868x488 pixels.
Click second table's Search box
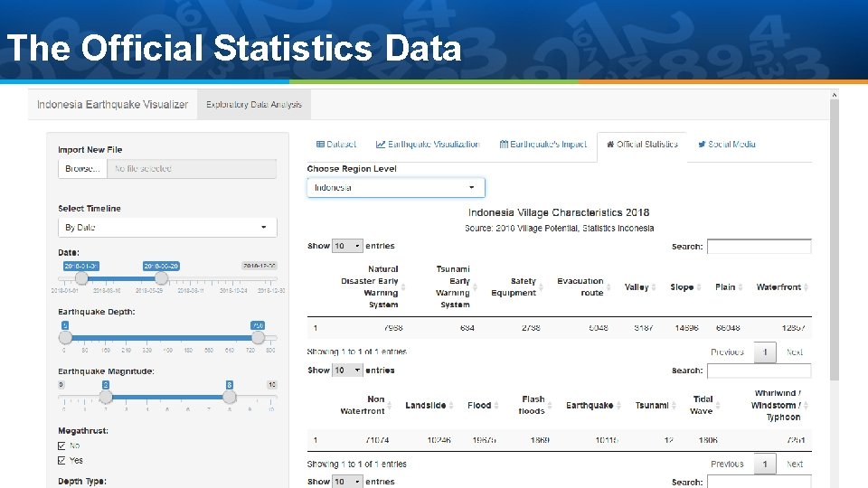point(759,371)
